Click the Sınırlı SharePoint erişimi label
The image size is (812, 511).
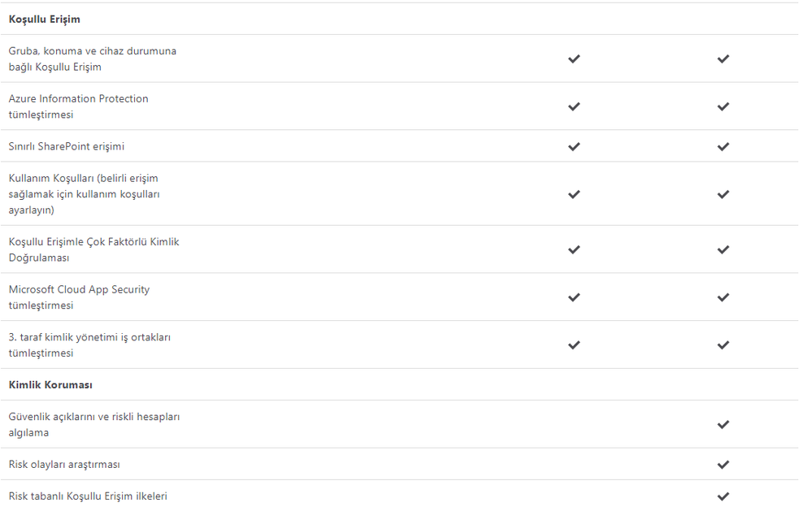(67, 146)
